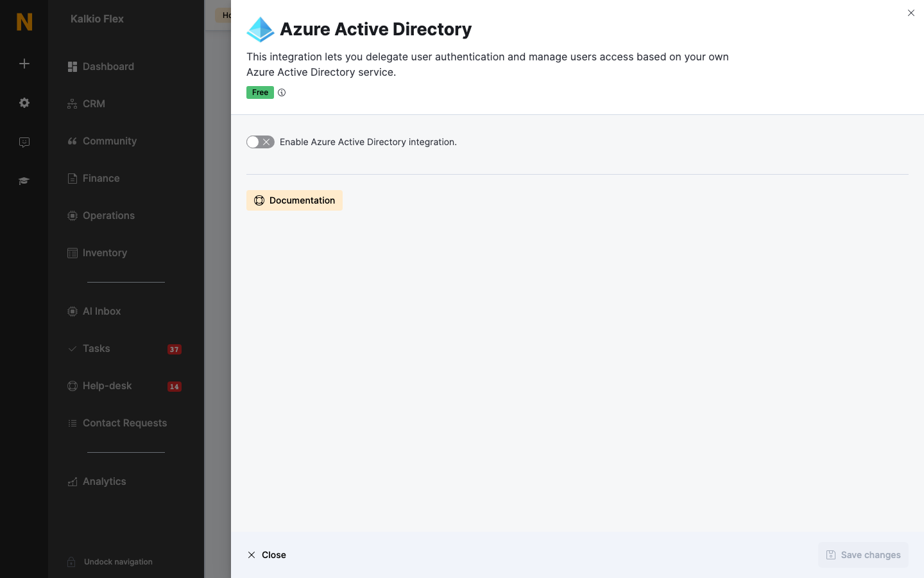Enable the Azure Active Directory integration toggle
The width and height of the screenshot is (924, 578).
point(261,142)
